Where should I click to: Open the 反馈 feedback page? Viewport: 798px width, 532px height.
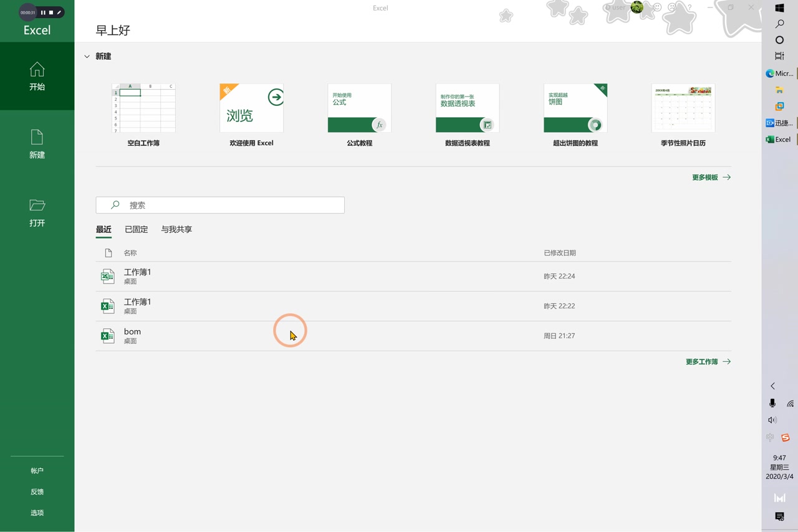coord(37,492)
